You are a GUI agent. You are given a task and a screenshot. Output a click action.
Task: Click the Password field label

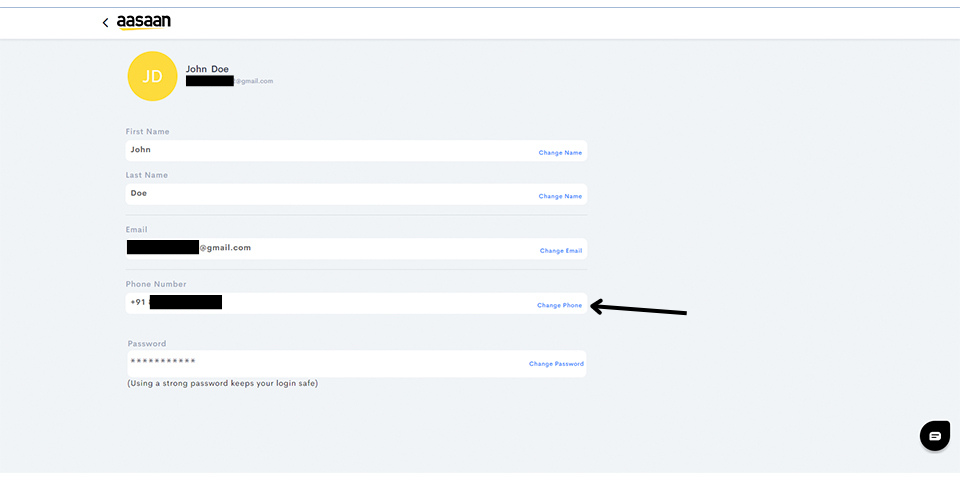tap(147, 343)
